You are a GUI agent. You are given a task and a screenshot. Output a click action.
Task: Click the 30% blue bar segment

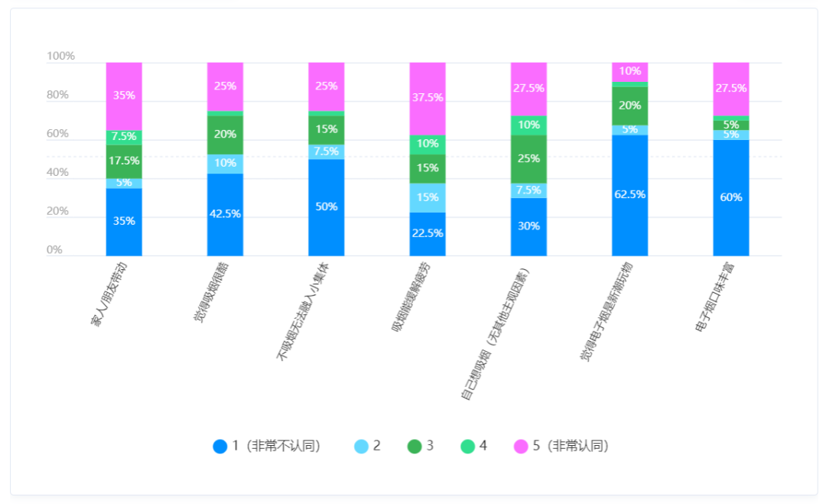pyautogui.click(x=528, y=226)
